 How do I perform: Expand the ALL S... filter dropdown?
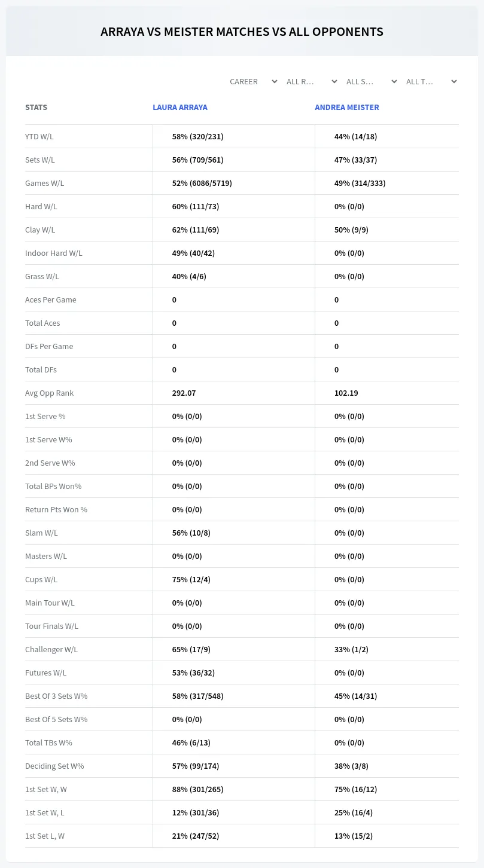(372, 81)
